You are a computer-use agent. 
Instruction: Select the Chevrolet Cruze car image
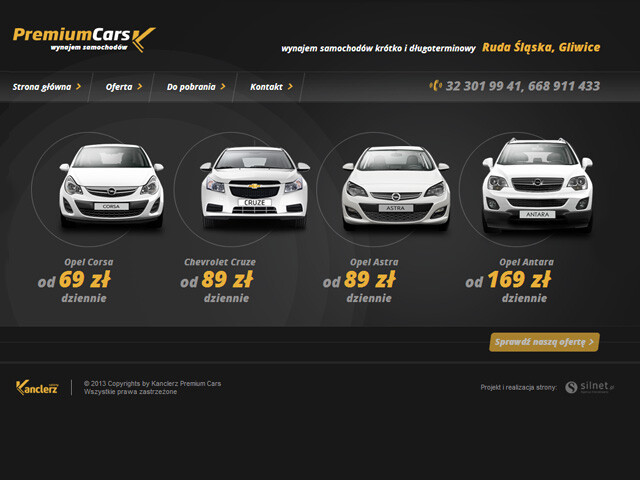pos(254,186)
